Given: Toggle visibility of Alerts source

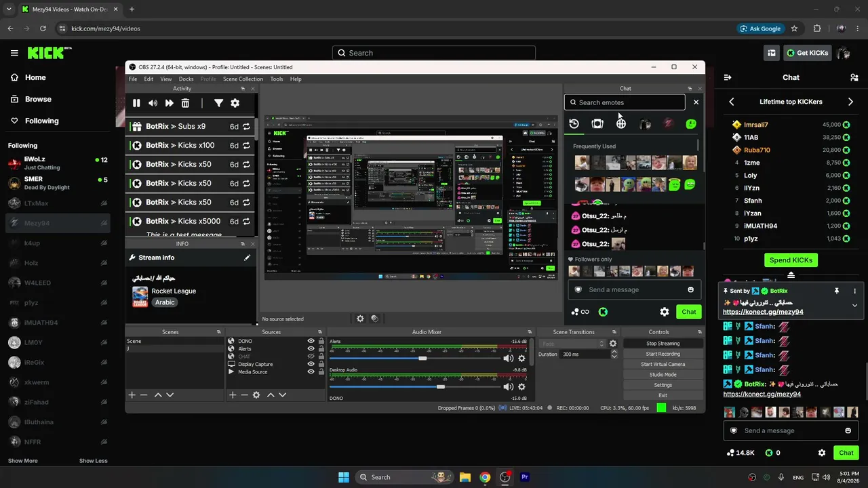Looking at the screenshot, I should pyautogui.click(x=311, y=349).
